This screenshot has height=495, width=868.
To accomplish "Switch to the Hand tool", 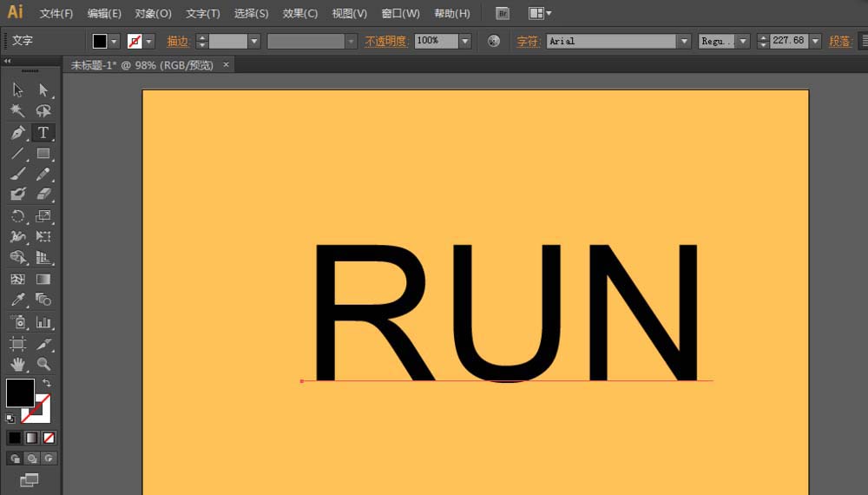I will coord(17,364).
